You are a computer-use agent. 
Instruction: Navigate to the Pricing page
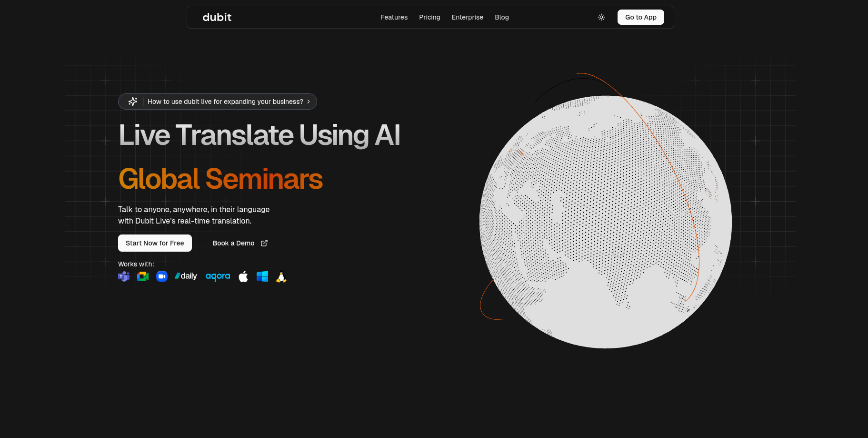coord(429,17)
